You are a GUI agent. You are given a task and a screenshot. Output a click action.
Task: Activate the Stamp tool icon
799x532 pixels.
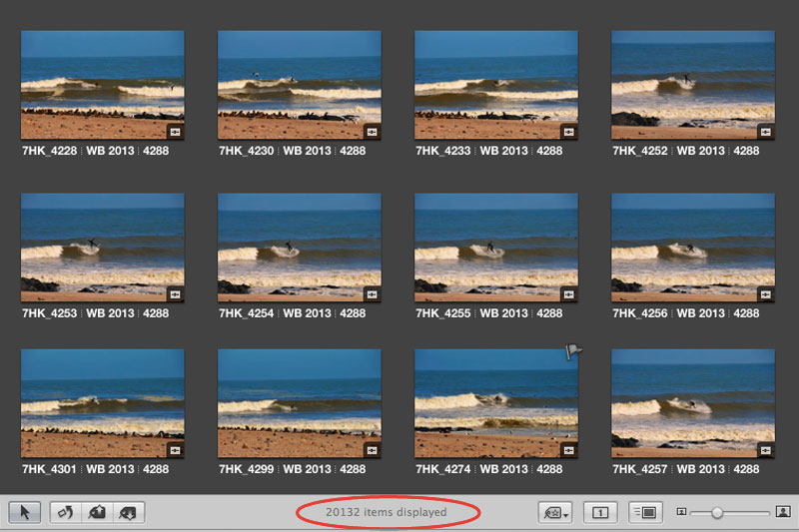(x=130, y=512)
